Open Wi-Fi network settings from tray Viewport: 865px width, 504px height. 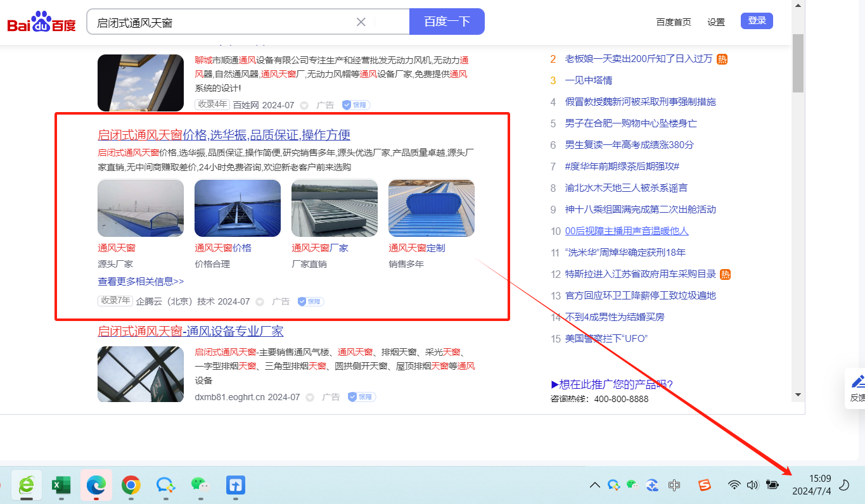pos(734,485)
